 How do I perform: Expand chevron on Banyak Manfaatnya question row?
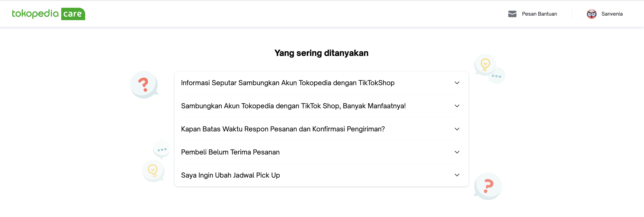(457, 106)
